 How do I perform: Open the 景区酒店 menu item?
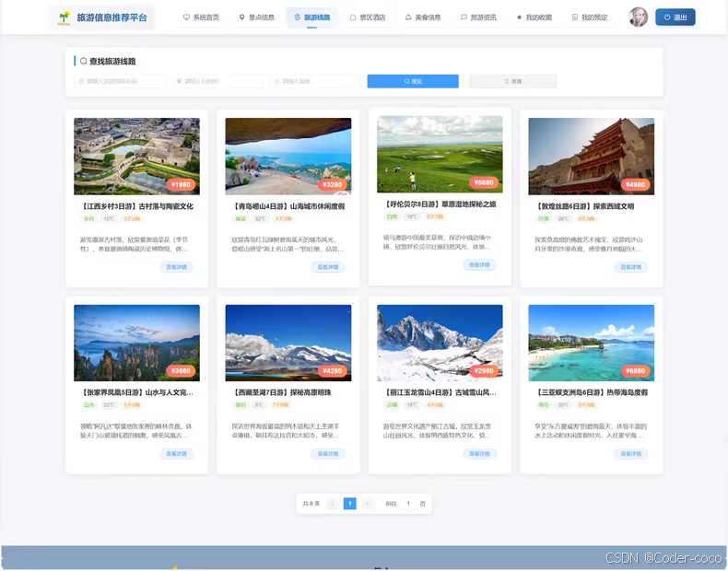tap(368, 17)
